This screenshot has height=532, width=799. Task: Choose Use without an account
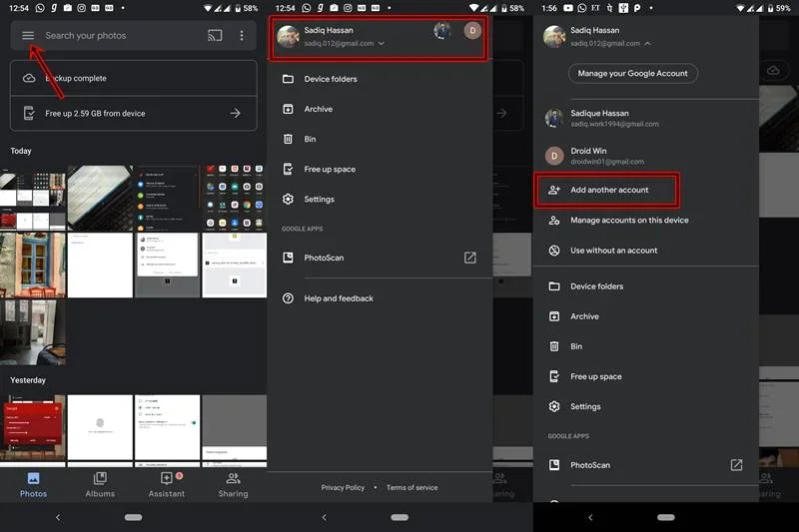point(645,251)
